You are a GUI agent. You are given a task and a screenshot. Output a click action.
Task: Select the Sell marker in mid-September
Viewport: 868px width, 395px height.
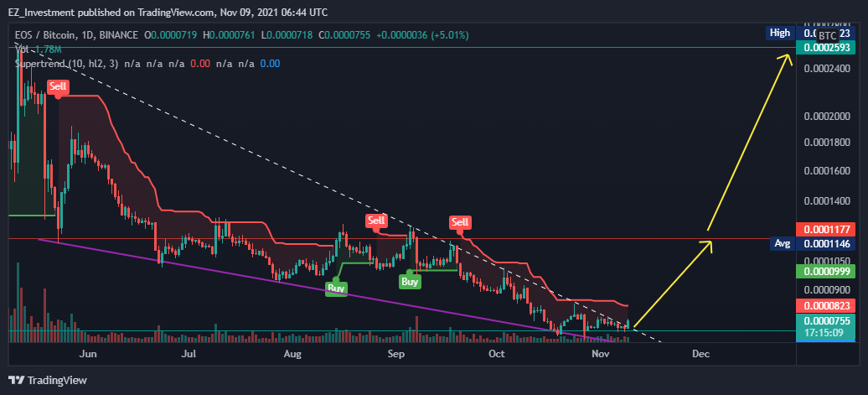(461, 222)
